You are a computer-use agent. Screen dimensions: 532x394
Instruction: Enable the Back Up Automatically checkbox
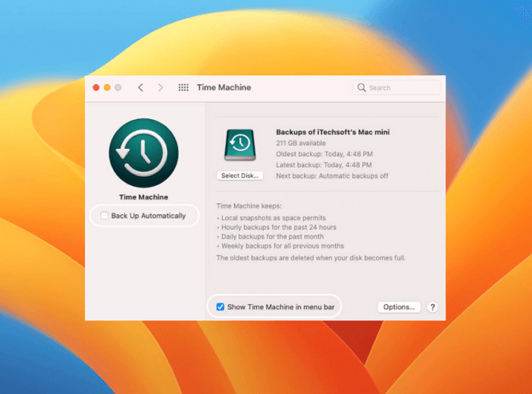tap(104, 216)
